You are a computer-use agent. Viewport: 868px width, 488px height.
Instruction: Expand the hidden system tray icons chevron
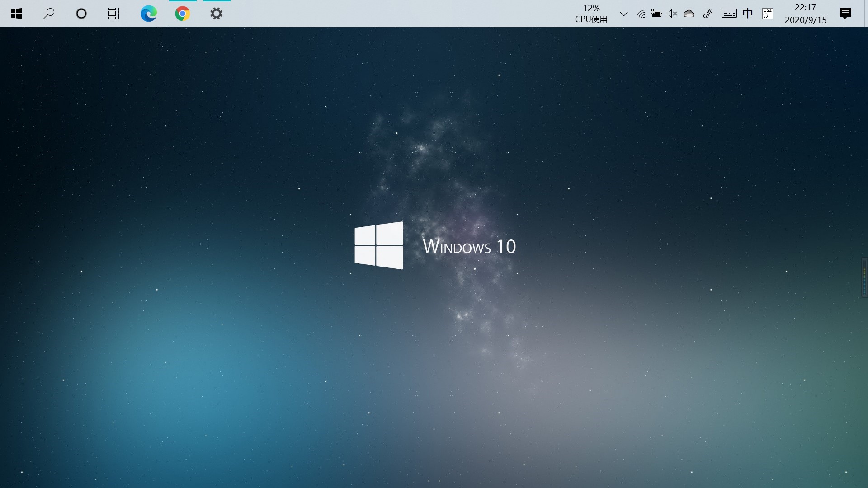[x=624, y=14]
